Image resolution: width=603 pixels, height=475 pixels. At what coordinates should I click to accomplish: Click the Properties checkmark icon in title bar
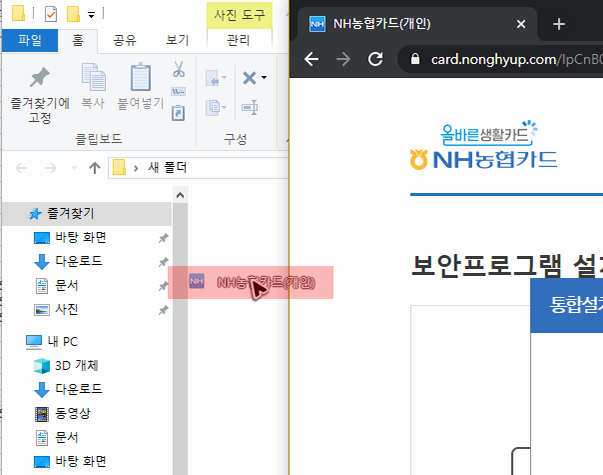[x=51, y=15]
